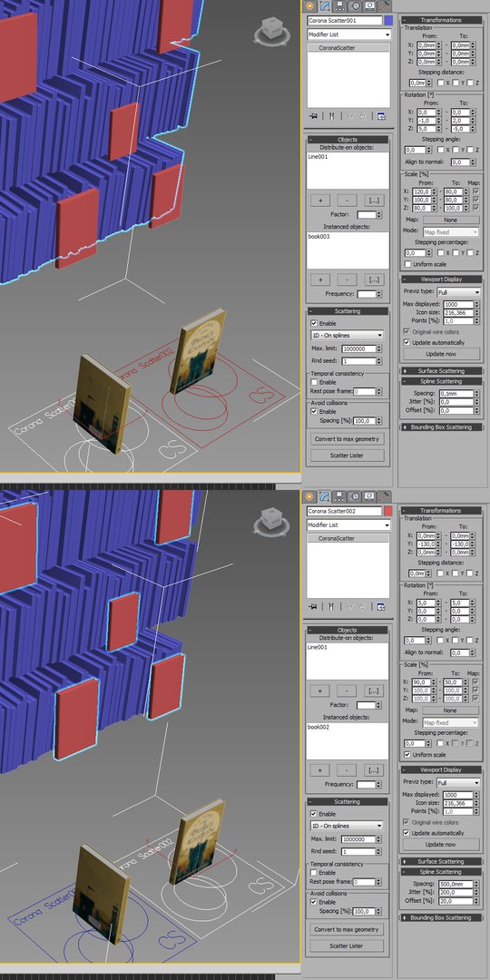Collapse Transformations rollout header in Scatter001 panel
Screen dimensions: 490x980
441,20
